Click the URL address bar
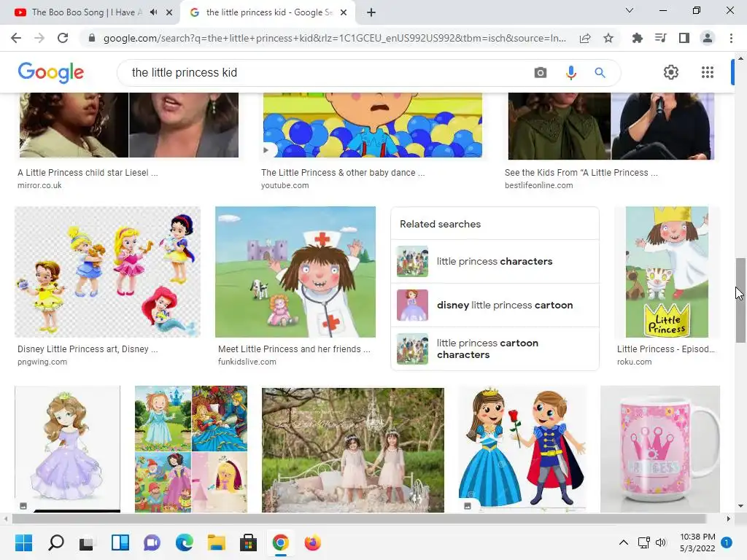747x560 pixels. [333, 38]
